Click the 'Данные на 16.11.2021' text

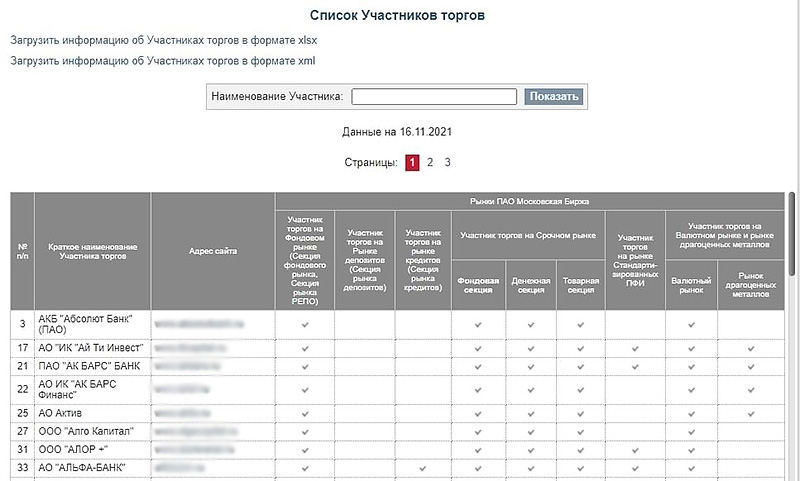397,132
